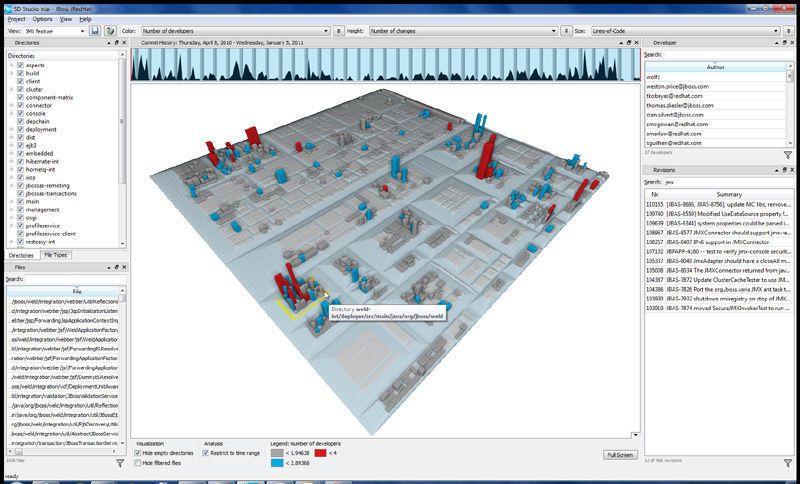The height and width of the screenshot is (484, 800).
Task: Open the View dropdown
Action: 55,31
